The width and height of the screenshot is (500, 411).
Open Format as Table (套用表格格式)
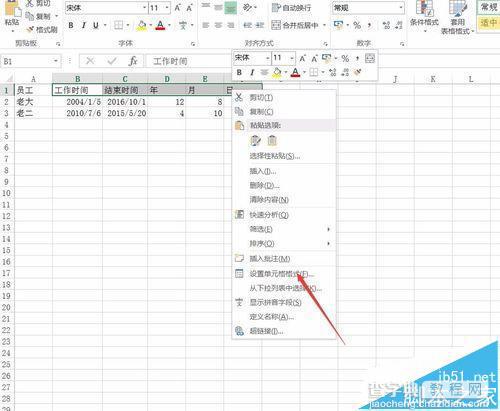(457, 17)
